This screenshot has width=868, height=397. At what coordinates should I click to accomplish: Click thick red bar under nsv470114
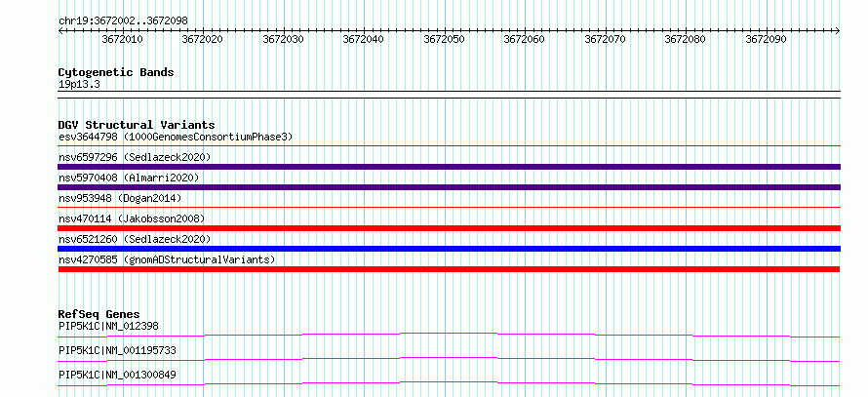[449, 228]
